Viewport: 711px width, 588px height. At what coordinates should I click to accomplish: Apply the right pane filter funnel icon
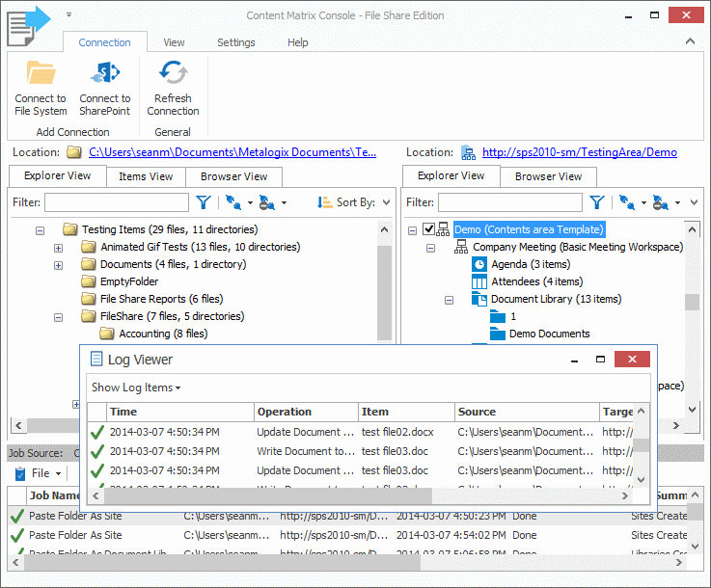point(597,202)
